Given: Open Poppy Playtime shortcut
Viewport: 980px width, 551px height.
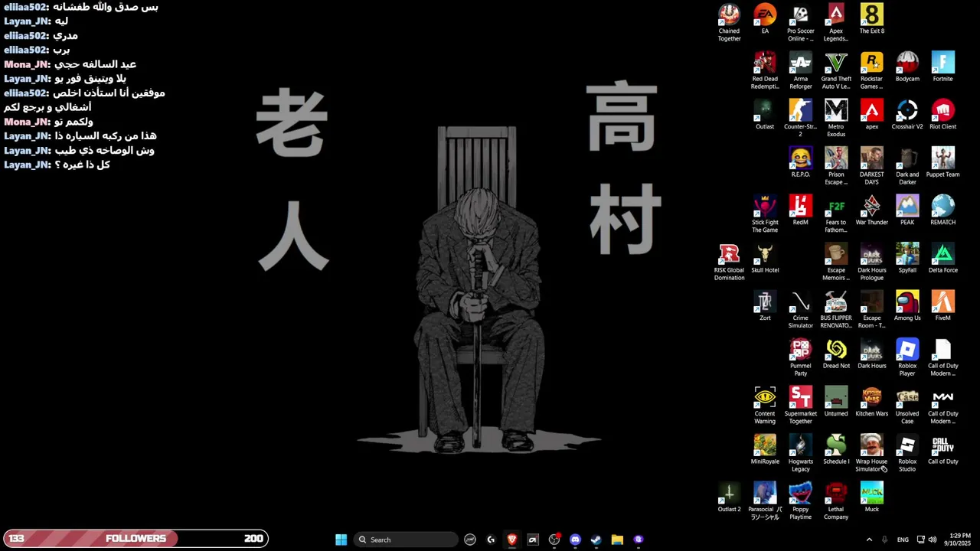Looking at the screenshot, I should (800, 501).
